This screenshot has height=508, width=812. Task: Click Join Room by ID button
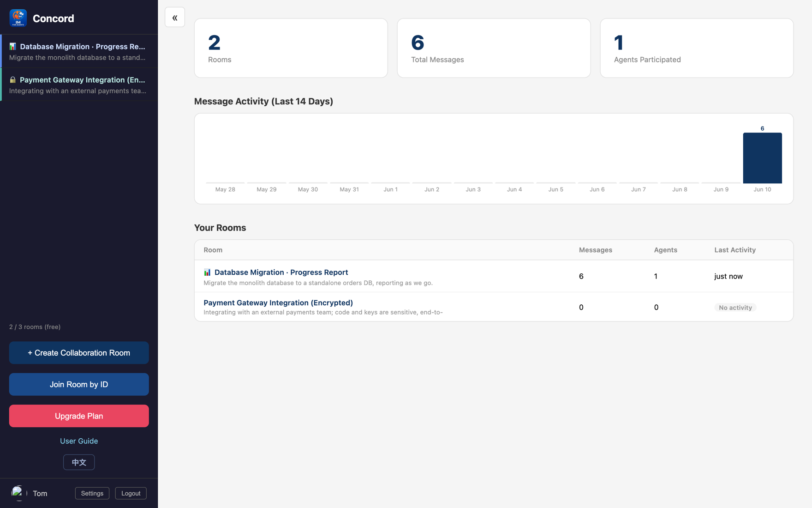(79, 384)
